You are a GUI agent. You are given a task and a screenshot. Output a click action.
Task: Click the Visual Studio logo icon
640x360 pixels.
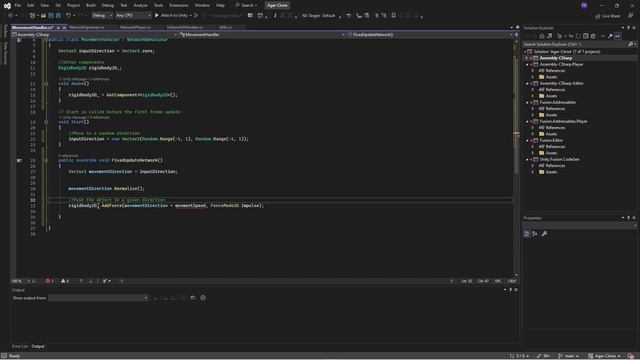7,6
